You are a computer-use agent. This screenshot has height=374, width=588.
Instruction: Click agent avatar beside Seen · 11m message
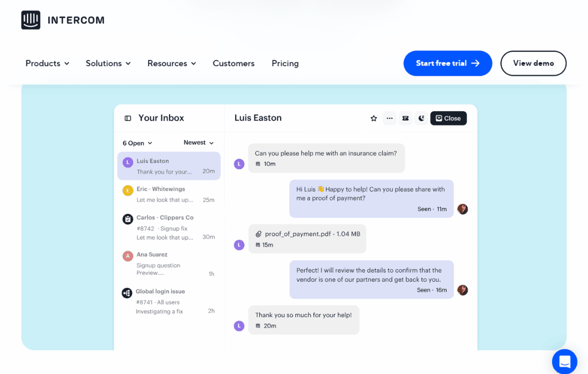click(x=463, y=209)
